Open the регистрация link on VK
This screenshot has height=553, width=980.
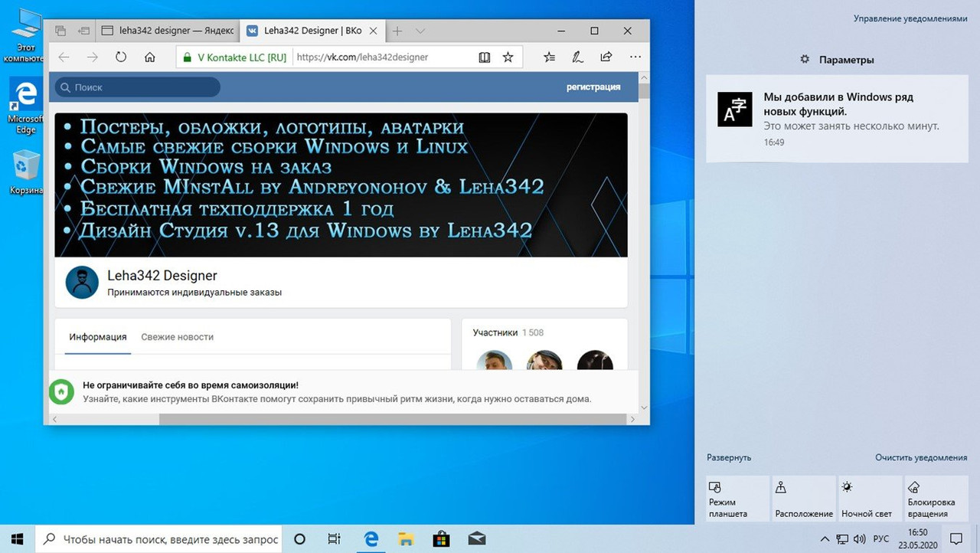[593, 87]
